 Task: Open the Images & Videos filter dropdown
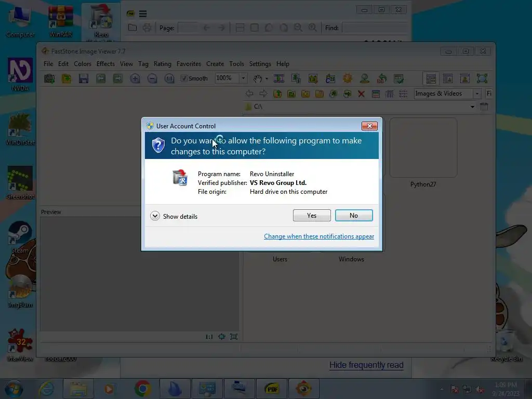[x=477, y=94]
